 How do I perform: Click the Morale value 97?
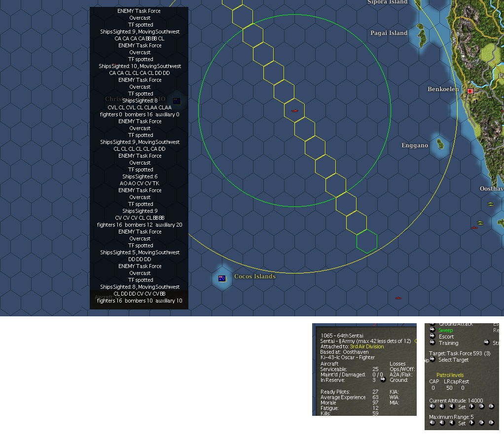(x=375, y=403)
